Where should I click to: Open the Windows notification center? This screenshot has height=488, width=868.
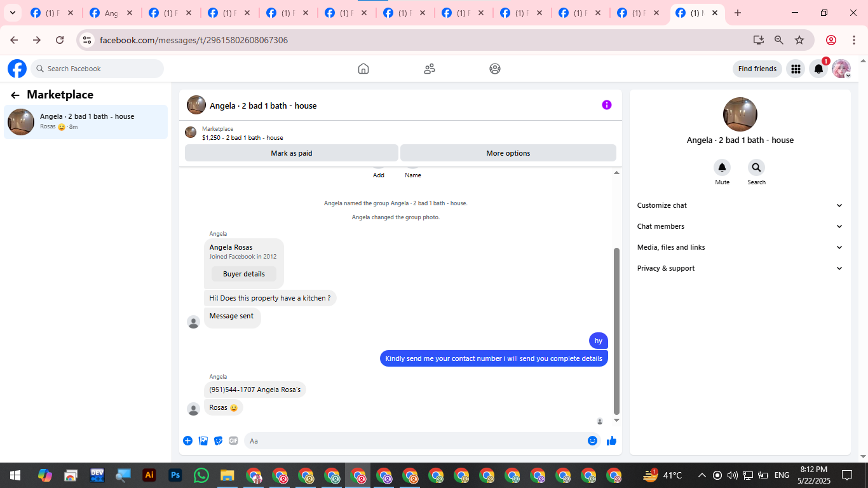pos(847,475)
